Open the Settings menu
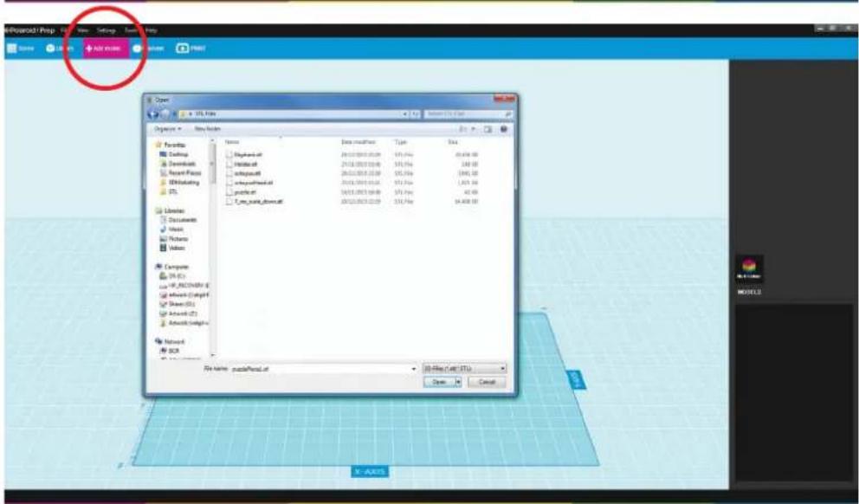Screen dimensions: 859x504 point(107,30)
